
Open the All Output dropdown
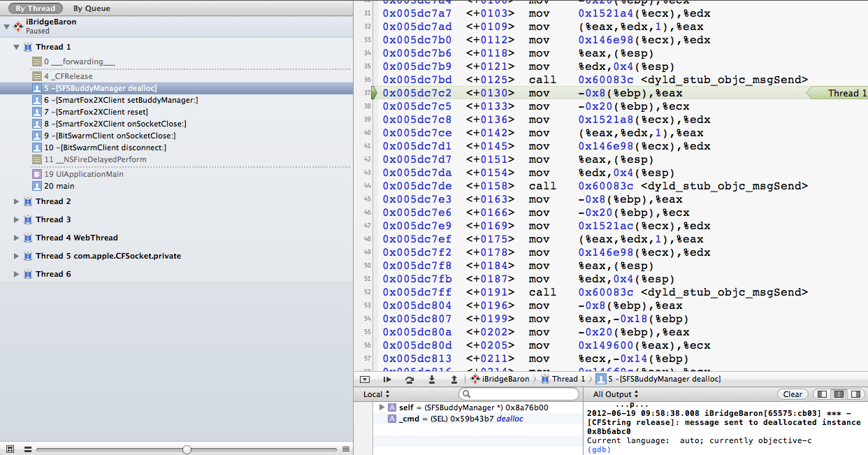[616, 394]
